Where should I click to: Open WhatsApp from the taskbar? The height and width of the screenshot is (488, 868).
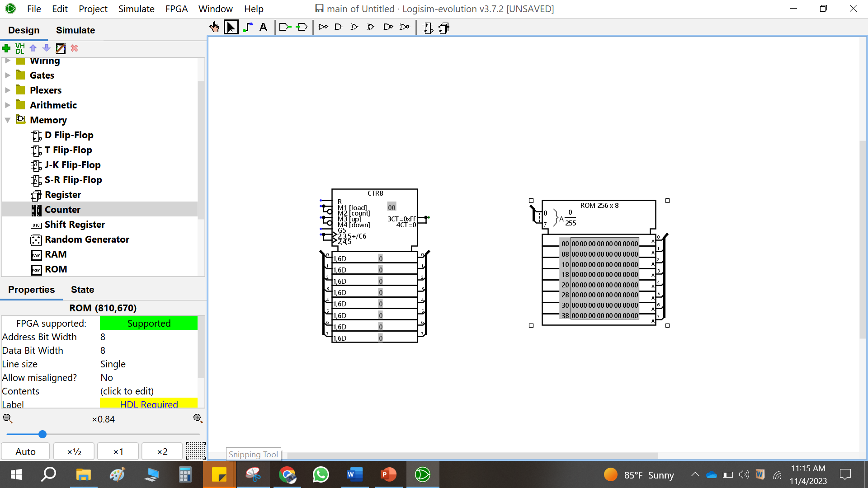click(321, 474)
